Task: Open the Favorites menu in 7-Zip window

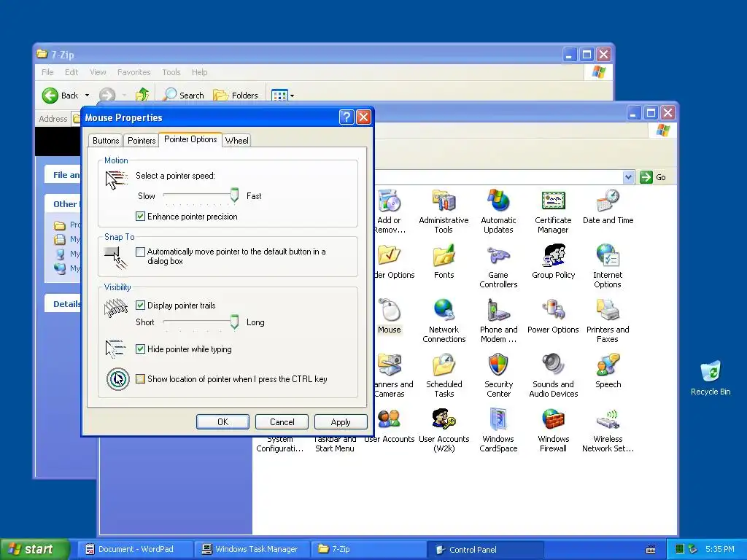Action: click(x=134, y=72)
